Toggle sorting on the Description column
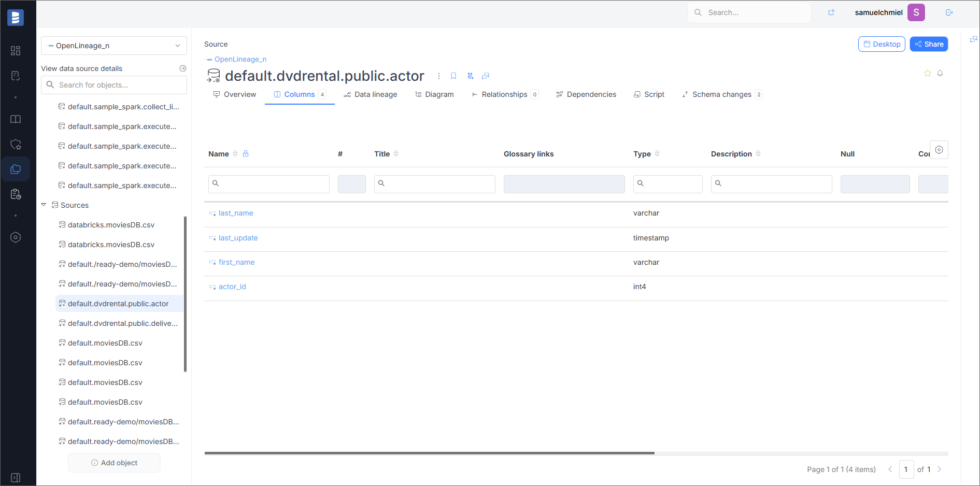Screen dimensions: 980x486 [x=758, y=153]
